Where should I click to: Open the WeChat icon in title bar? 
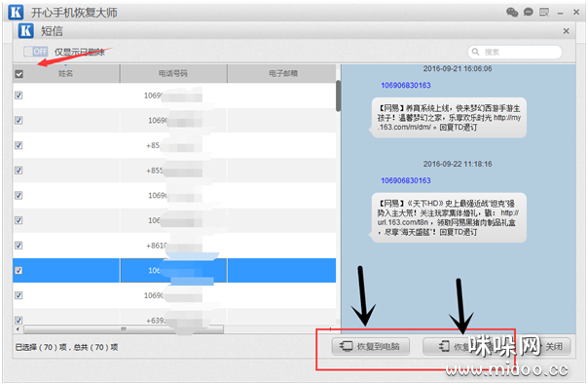512,13
